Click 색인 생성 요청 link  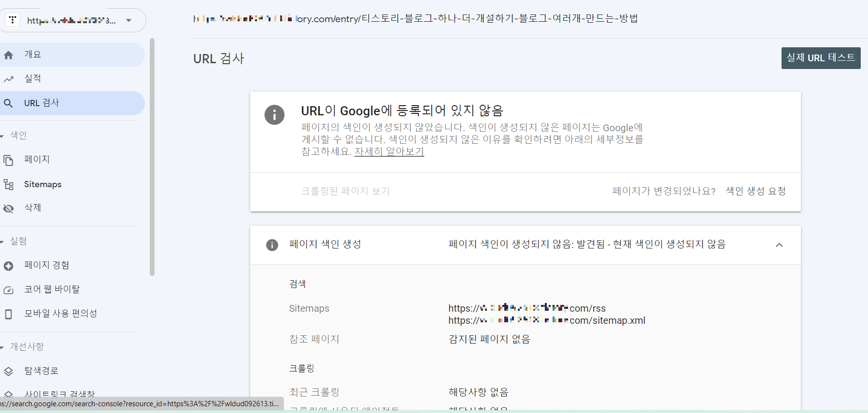(756, 191)
